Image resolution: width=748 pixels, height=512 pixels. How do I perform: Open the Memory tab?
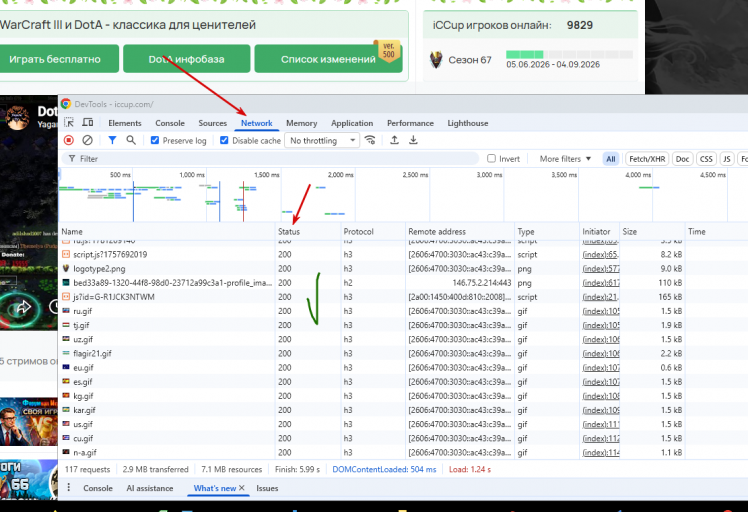[x=301, y=123]
